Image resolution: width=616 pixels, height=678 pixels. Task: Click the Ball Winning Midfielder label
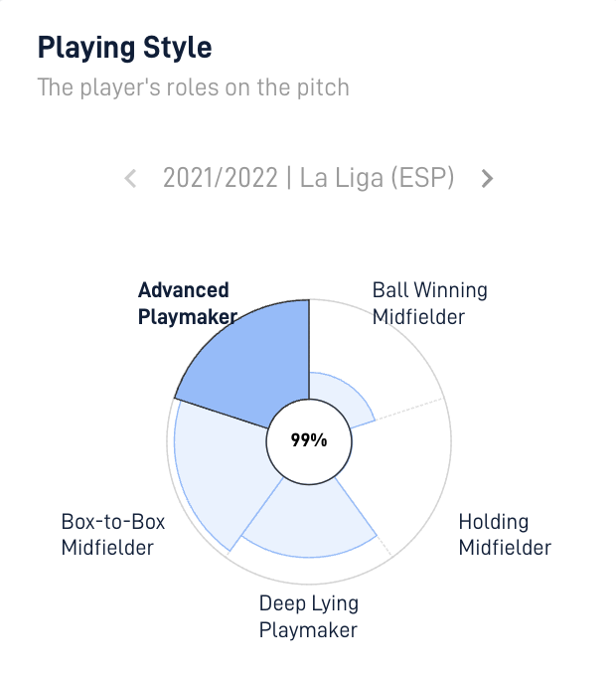(x=429, y=303)
